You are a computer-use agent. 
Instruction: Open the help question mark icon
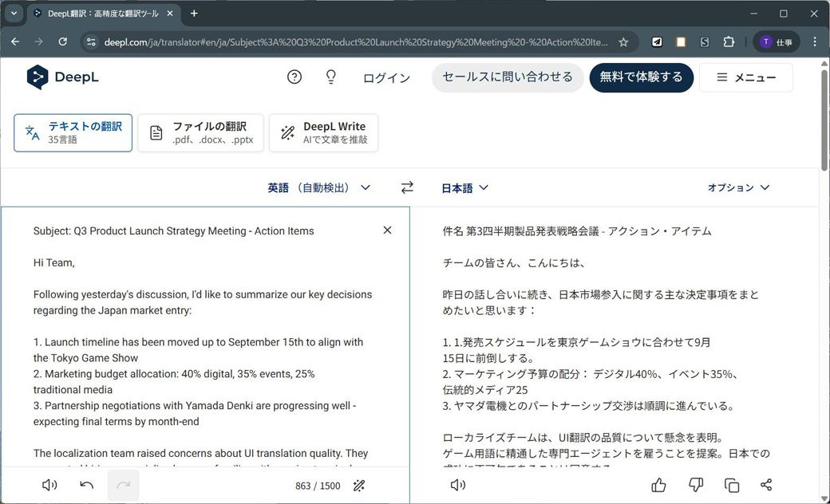point(294,77)
